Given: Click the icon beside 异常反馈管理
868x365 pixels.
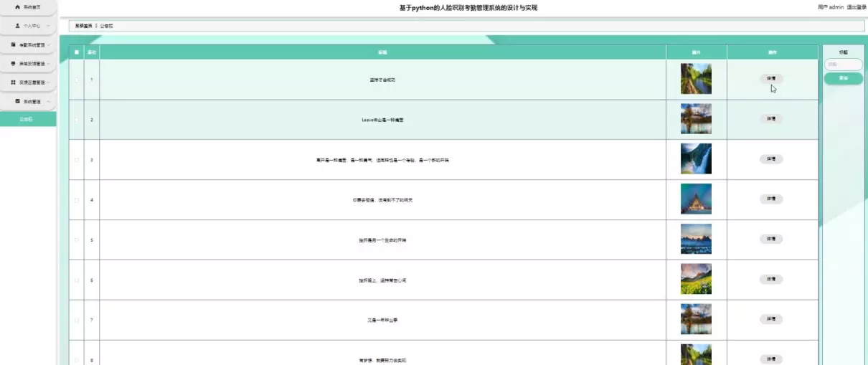Looking at the screenshot, I should pos(14,63).
